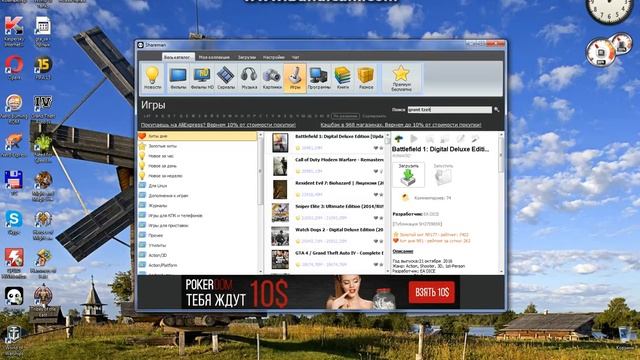This screenshot has width=640, height=360.
Task: Click the comments icon in details panel
Action: [405, 198]
